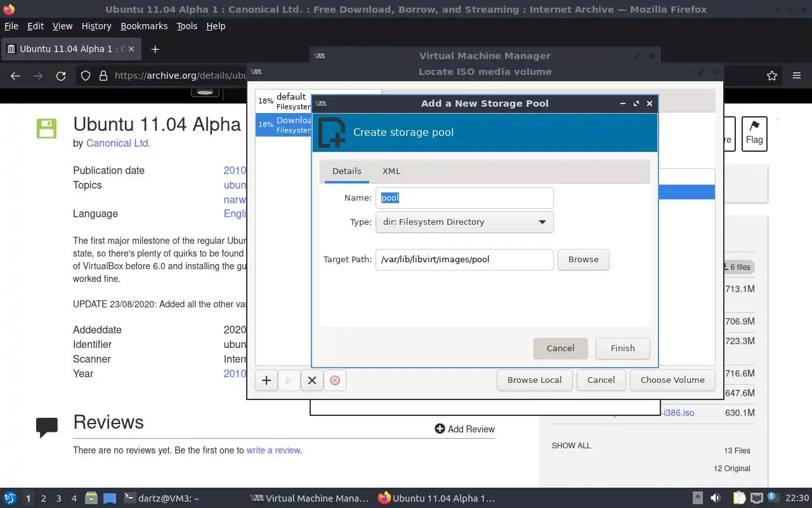The image size is (812, 508).
Task: Select the Downloads storage pool row
Action: pyautogui.click(x=284, y=124)
